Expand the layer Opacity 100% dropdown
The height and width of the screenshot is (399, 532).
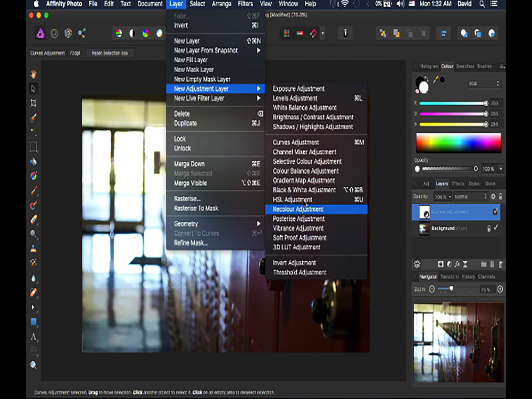[443, 197]
